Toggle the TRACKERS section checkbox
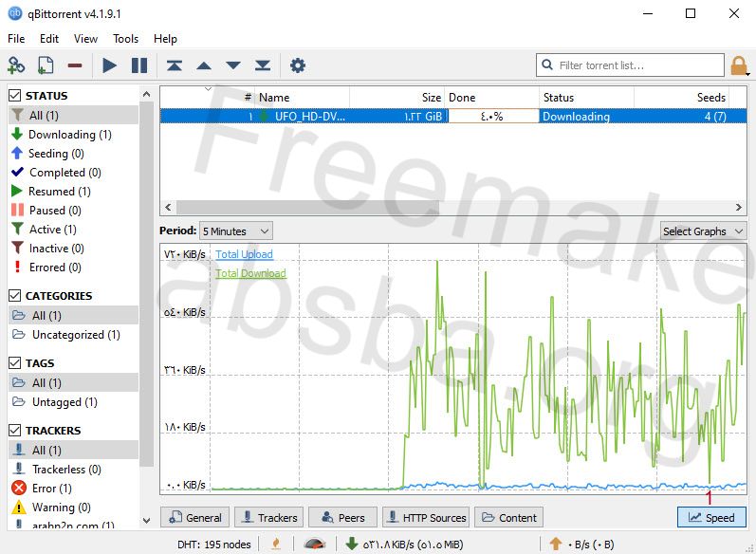The image size is (756, 554). click(15, 430)
